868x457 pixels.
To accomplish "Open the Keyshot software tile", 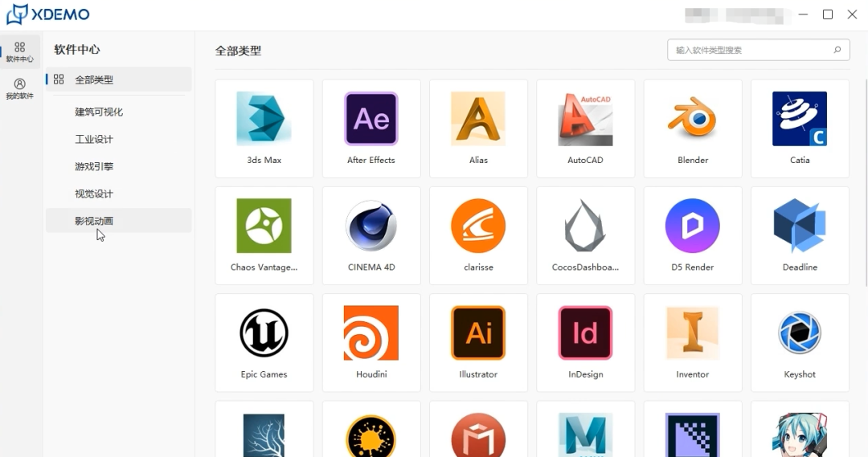I will pos(800,342).
